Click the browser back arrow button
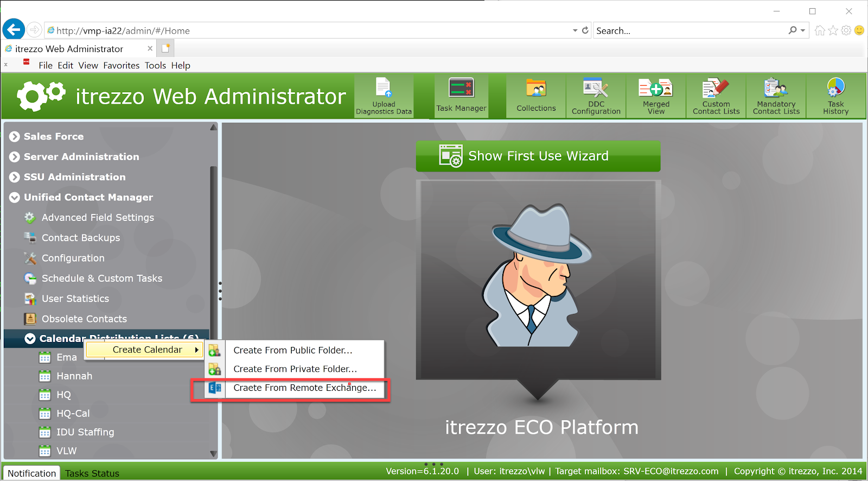This screenshot has width=868, height=481. tap(14, 29)
